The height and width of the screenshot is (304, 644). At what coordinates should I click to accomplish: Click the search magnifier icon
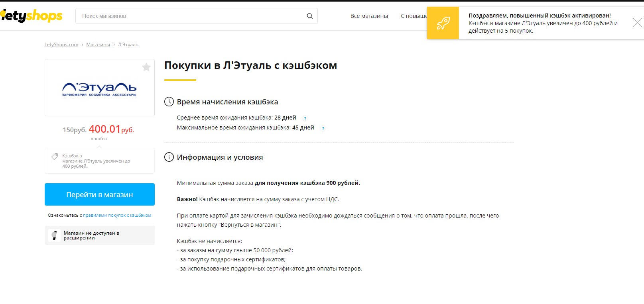(x=309, y=16)
